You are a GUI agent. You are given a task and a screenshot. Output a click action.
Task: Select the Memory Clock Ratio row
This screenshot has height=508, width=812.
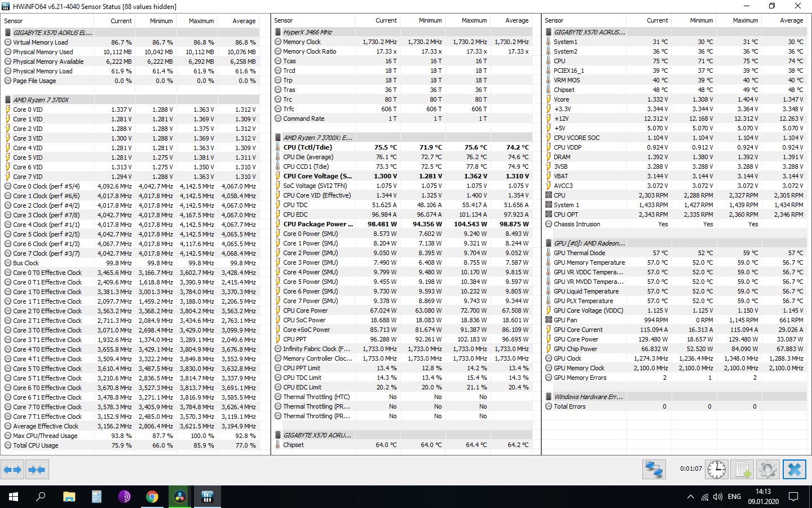coord(402,51)
